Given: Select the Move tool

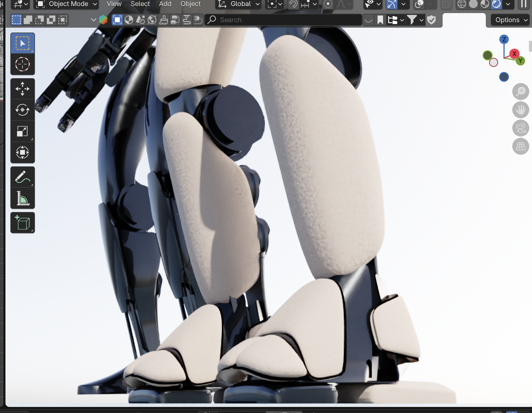Looking at the screenshot, I should (22, 89).
